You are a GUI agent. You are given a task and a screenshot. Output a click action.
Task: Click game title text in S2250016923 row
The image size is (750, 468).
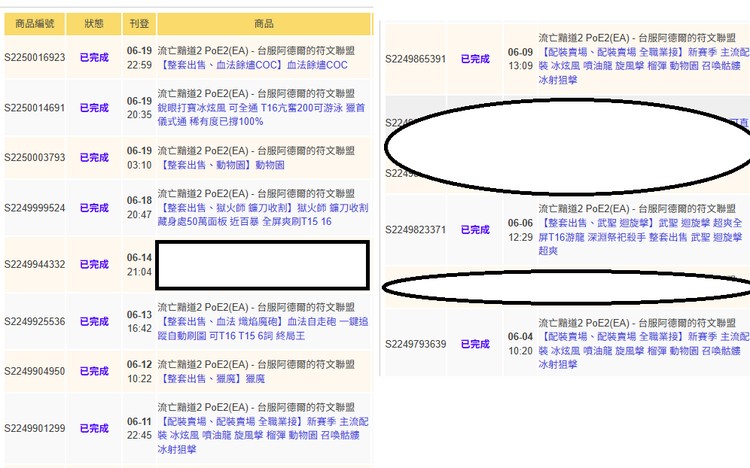tap(256, 51)
